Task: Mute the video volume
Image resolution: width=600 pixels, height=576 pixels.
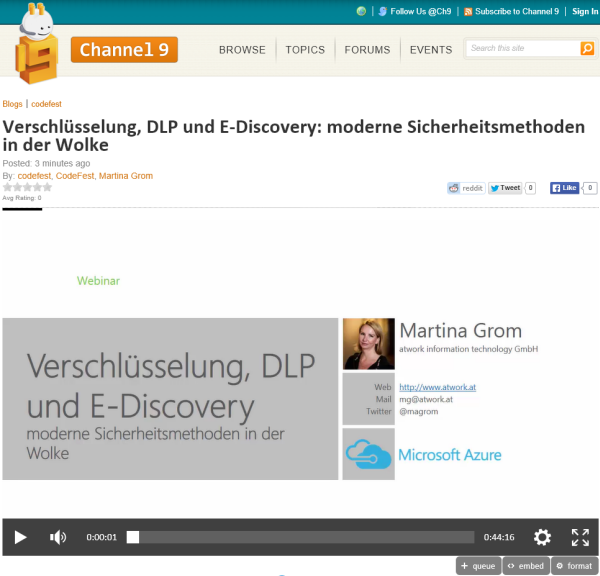Action: coord(58,537)
